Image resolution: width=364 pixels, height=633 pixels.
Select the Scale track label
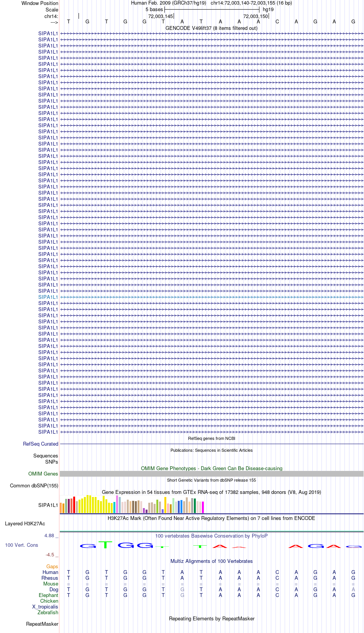(52, 10)
